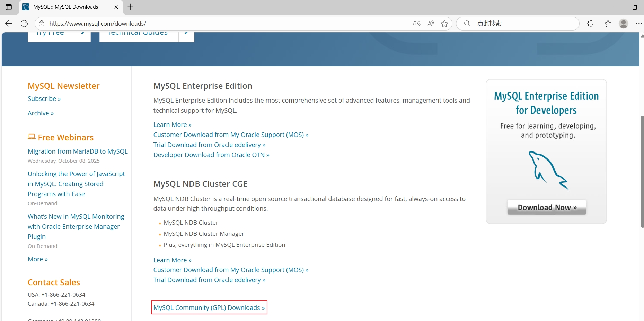
Task: Click MySQL Enterprise Edition for Developers title
Action: (546, 103)
